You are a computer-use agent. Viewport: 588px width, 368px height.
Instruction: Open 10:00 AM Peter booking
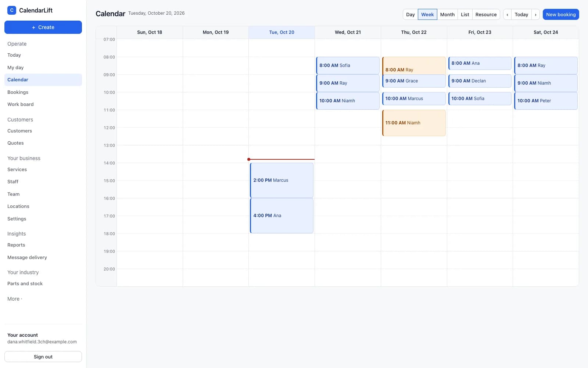point(546,101)
